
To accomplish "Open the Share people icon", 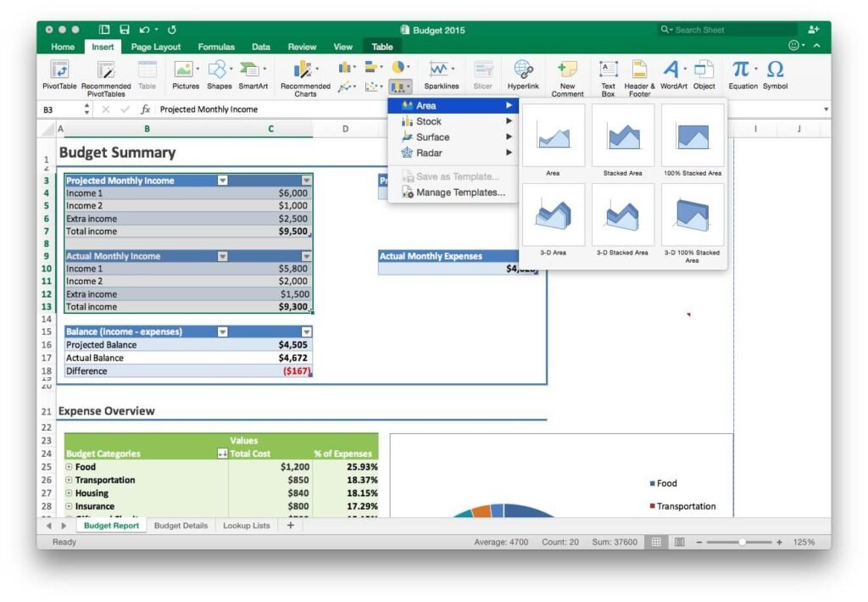I will 813,30.
